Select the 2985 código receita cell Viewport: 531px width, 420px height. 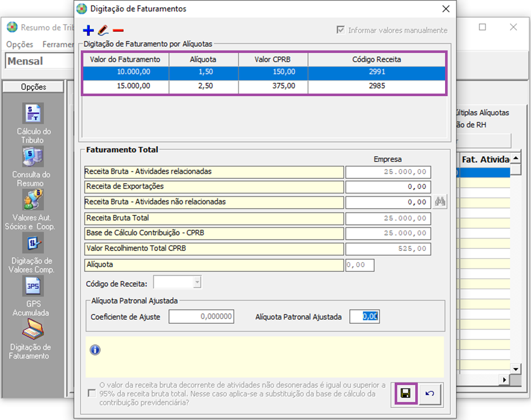click(x=377, y=86)
